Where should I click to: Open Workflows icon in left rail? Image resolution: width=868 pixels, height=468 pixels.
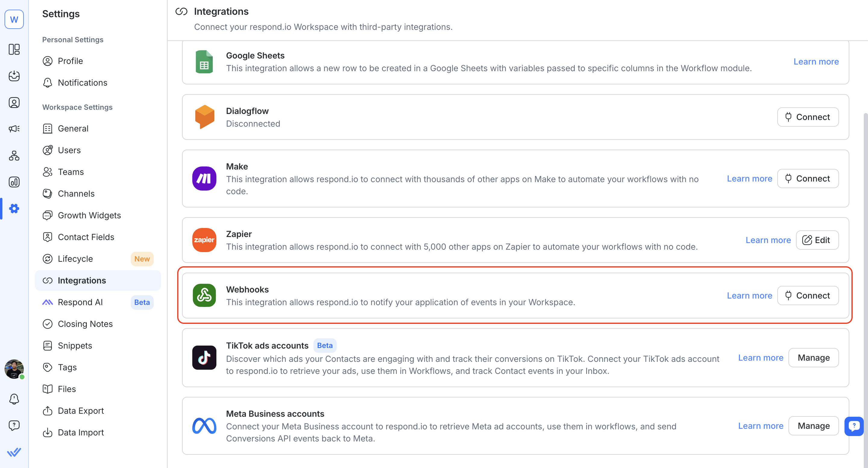pyautogui.click(x=14, y=155)
